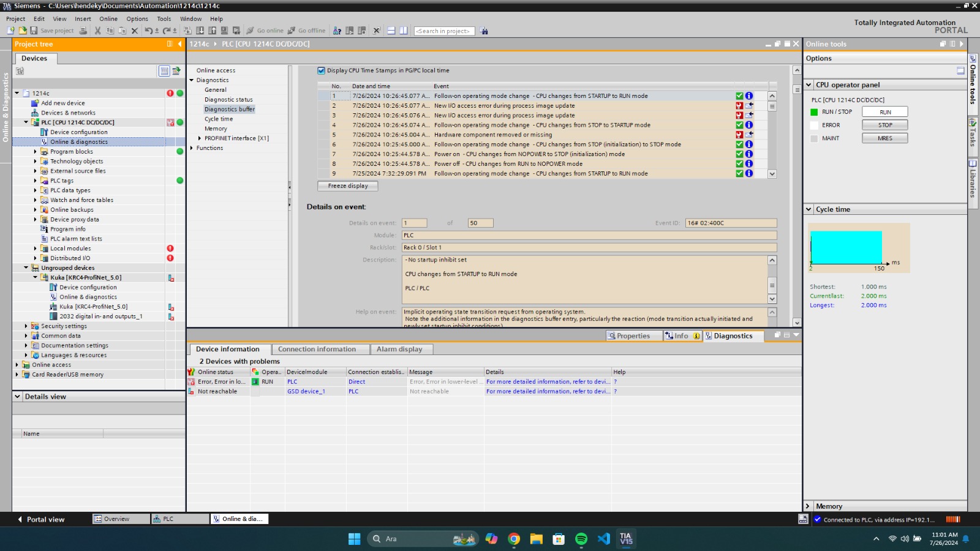Open the Info inspector tab
Viewport: 980px width, 551px height.
(x=682, y=335)
